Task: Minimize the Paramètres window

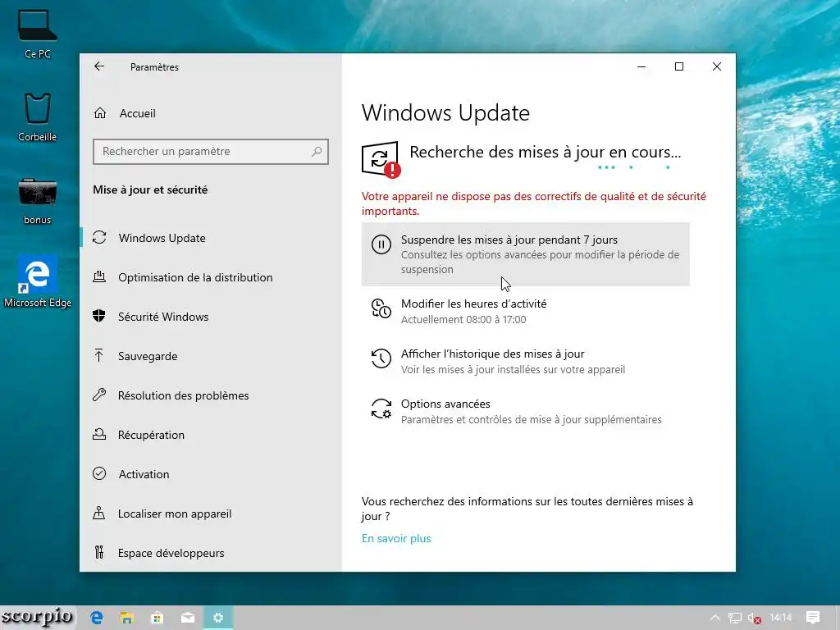Action: (x=641, y=66)
